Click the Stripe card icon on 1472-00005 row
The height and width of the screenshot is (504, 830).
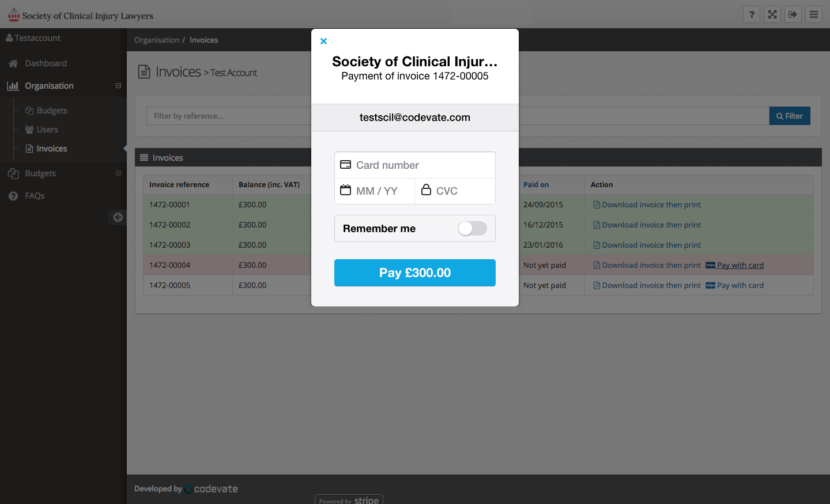(x=710, y=286)
